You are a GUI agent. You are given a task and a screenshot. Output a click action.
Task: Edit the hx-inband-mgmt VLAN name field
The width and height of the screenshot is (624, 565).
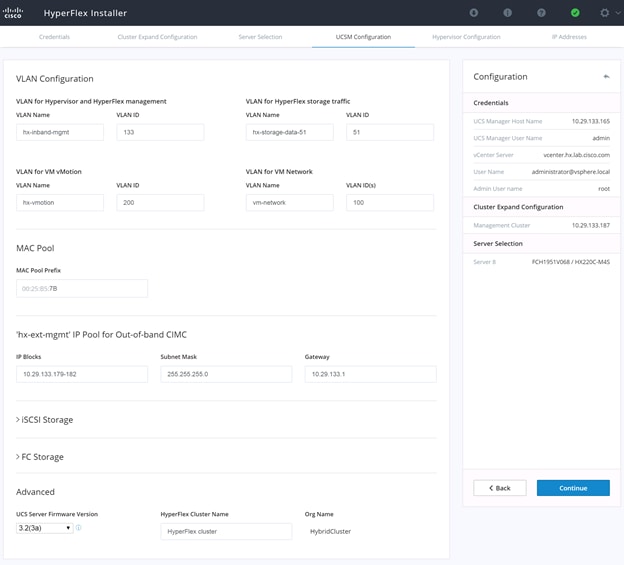pos(60,132)
